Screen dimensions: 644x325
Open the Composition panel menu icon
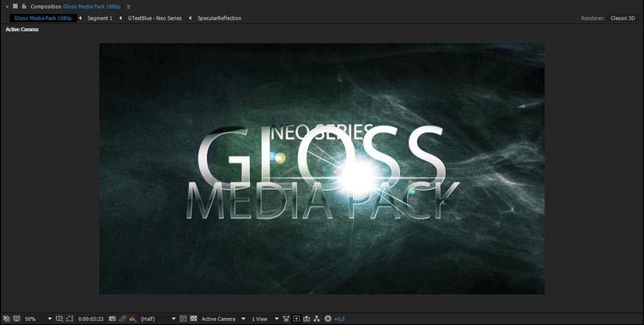click(129, 7)
